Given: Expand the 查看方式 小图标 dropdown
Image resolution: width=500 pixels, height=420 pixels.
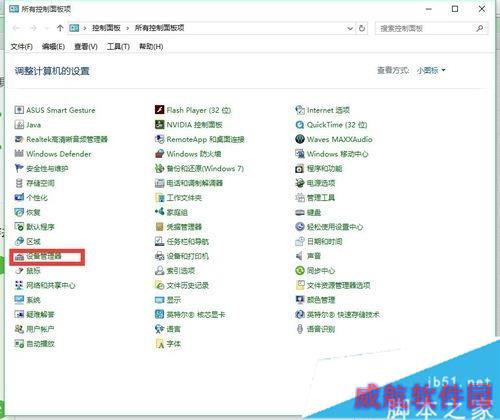Looking at the screenshot, I should [431, 70].
